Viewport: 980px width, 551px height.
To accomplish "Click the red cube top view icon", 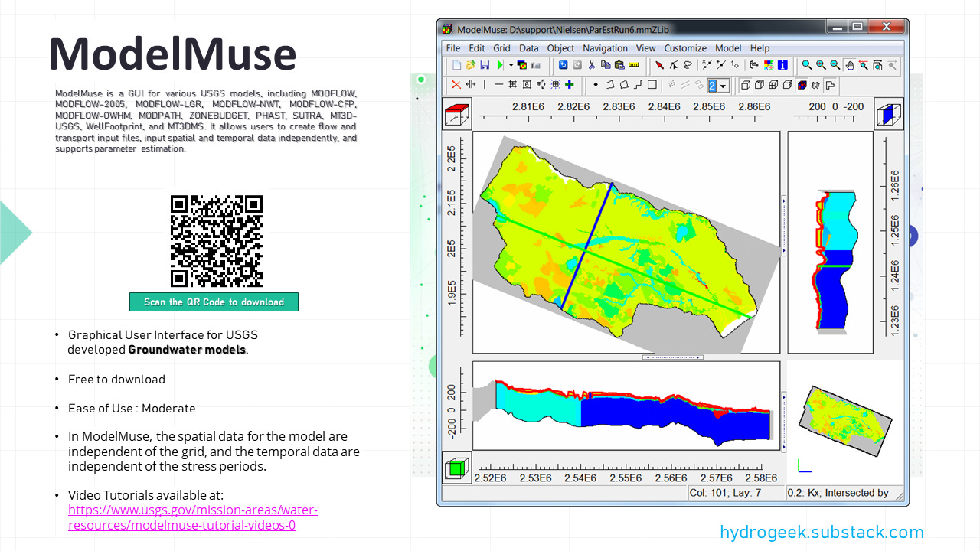I will point(457,113).
